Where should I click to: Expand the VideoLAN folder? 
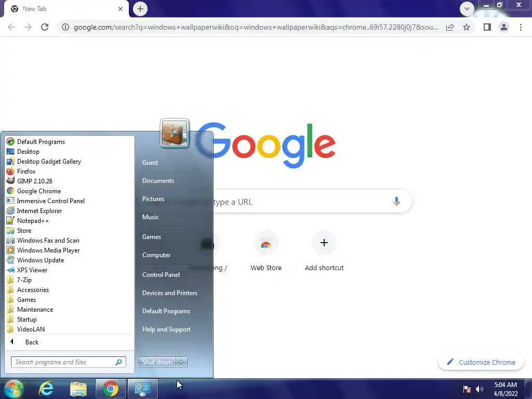pyautogui.click(x=31, y=329)
